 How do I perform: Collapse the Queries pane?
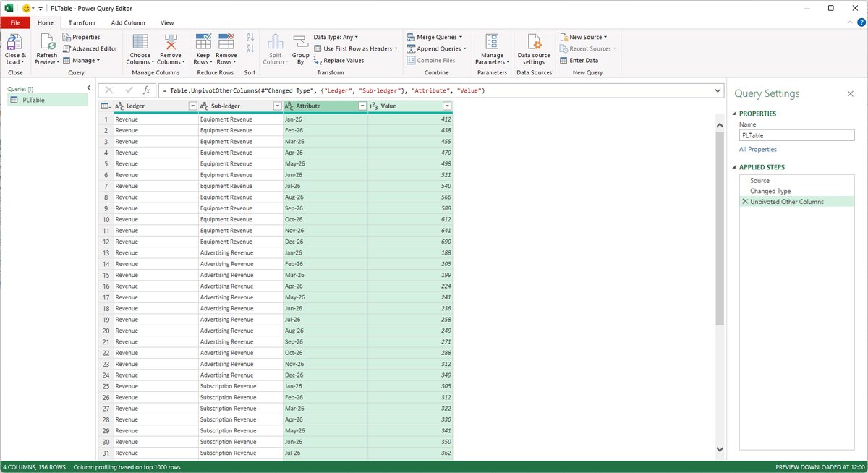[89, 88]
